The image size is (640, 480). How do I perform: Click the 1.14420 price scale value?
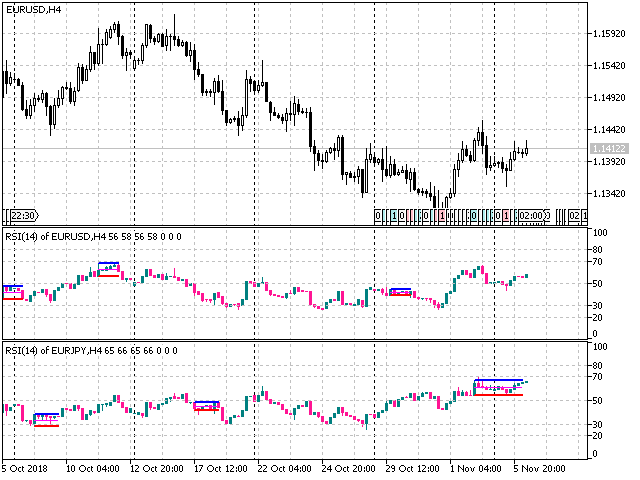609,130
